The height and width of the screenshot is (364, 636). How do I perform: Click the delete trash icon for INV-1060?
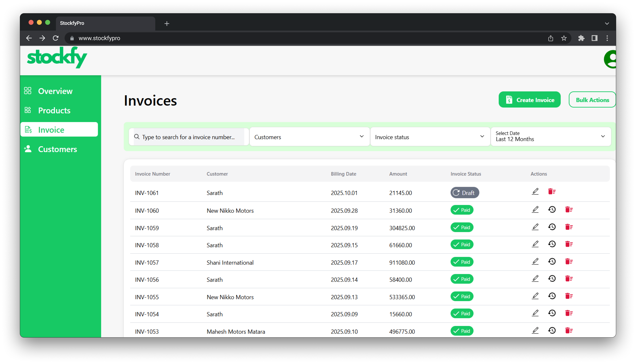(x=569, y=210)
